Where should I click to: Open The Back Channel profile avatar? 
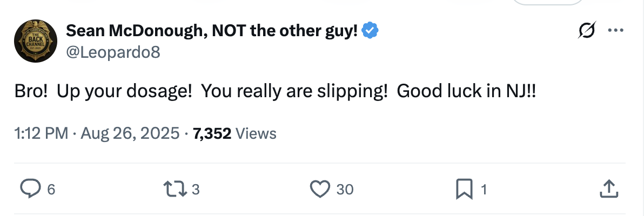pos(36,40)
